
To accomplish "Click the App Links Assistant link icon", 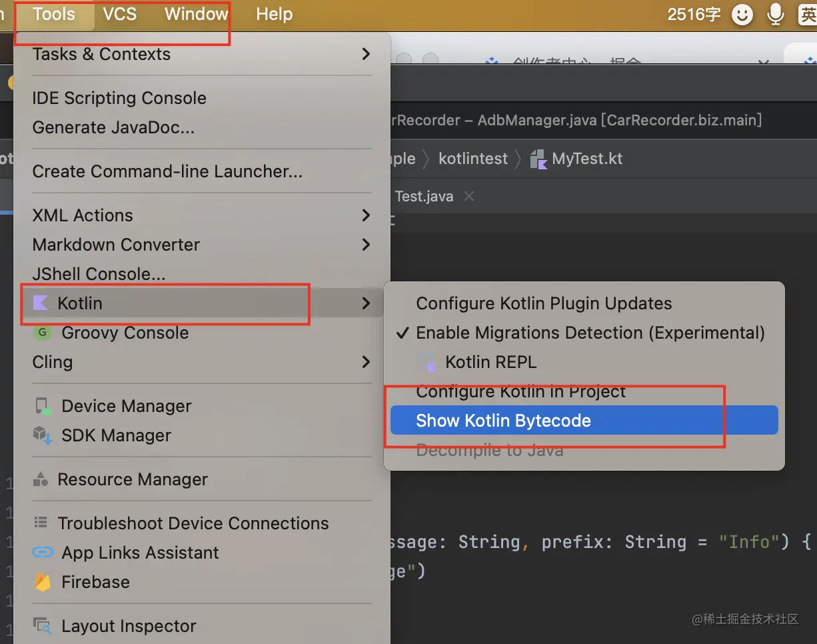I will tap(43, 553).
